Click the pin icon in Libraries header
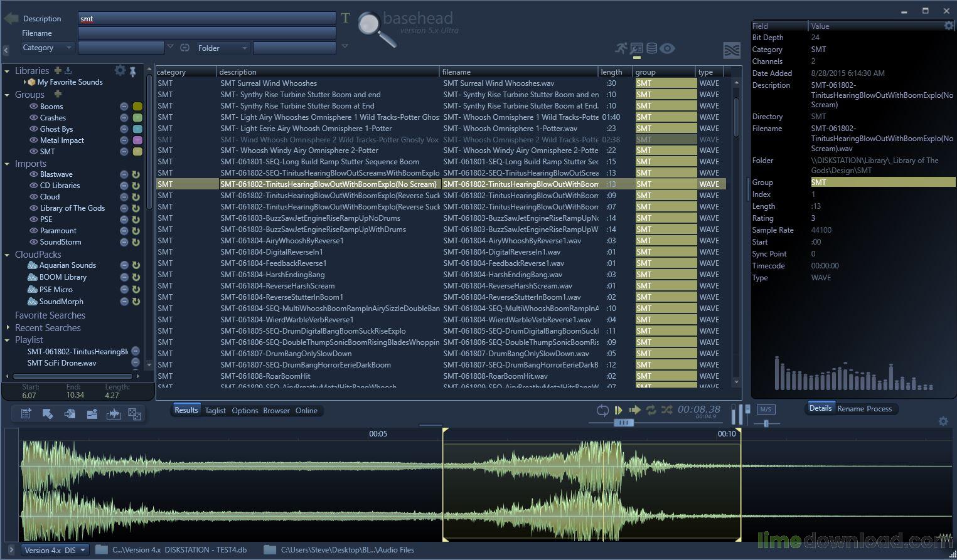957x560 pixels. (x=133, y=71)
